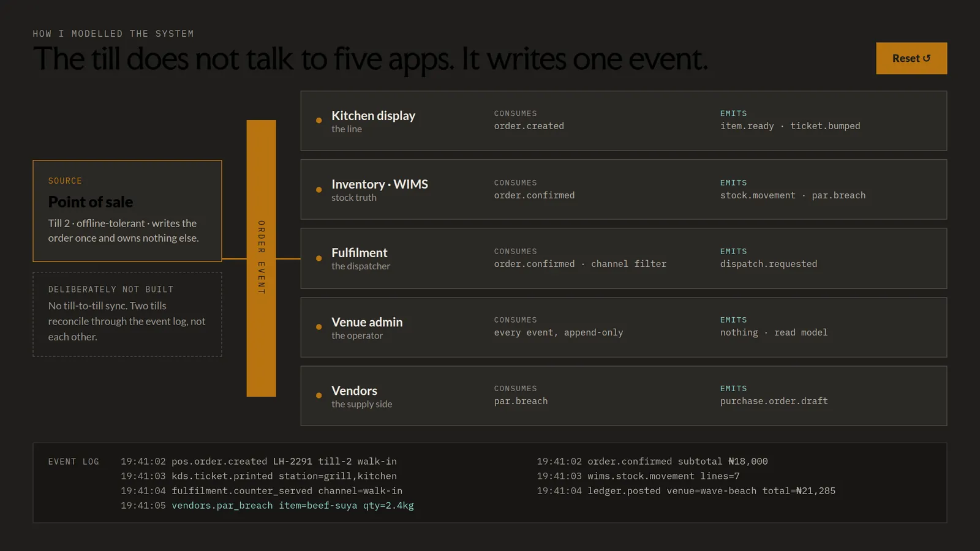
Task: Click 'the operator' subtitle under Venue admin
Action: point(357,335)
